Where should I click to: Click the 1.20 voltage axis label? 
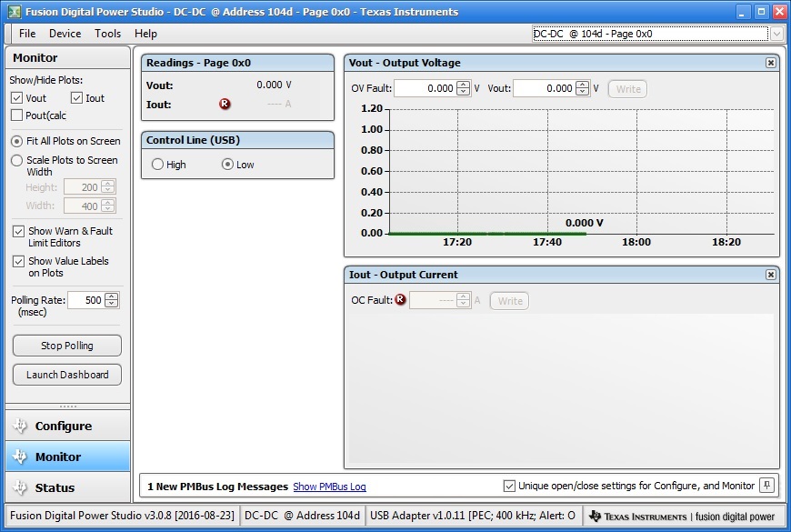coord(372,108)
